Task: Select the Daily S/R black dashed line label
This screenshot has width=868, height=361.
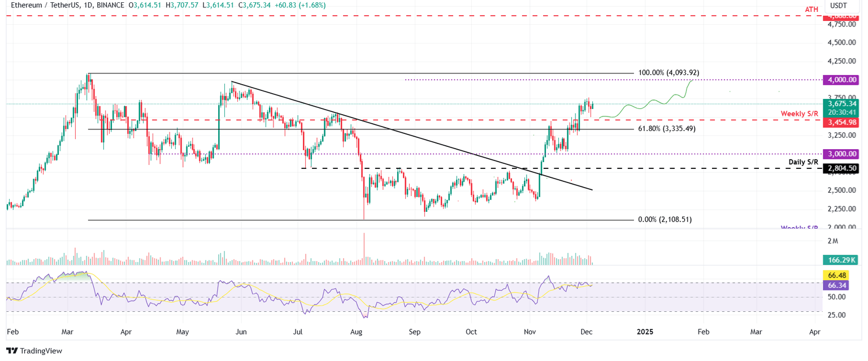Action: (804, 162)
